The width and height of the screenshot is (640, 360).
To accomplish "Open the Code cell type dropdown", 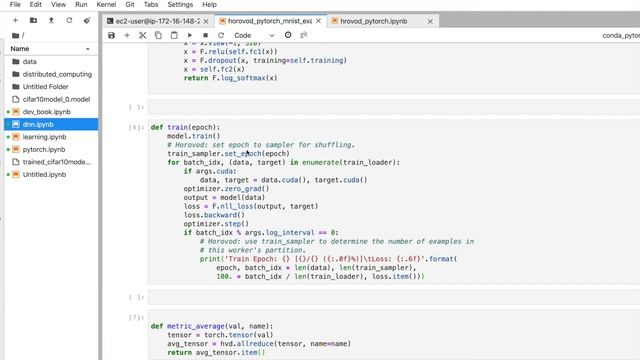I will coord(254,36).
